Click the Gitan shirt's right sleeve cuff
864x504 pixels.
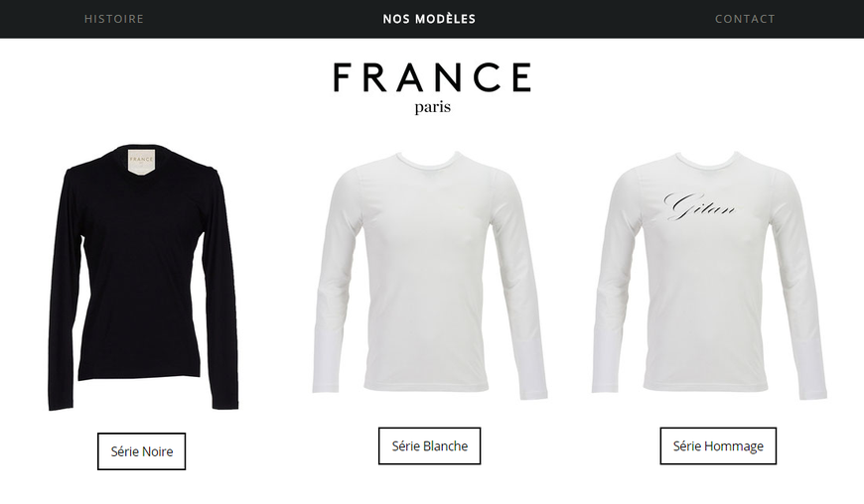(x=812, y=391)
